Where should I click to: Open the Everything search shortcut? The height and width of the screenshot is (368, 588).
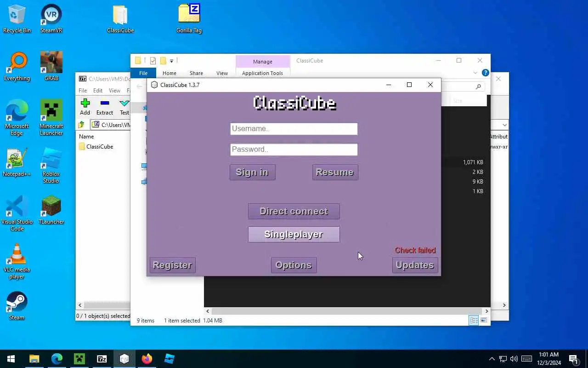coord(17,67)
